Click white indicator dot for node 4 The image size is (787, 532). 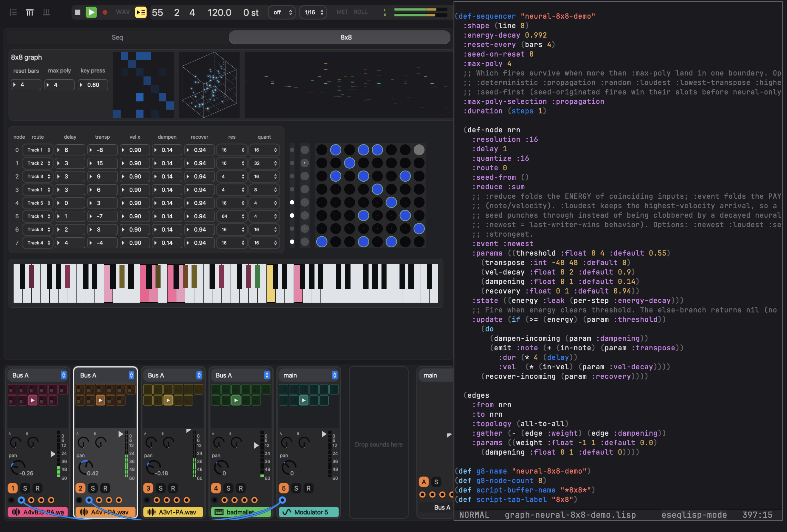pyautogui.click(x=292, y=203)
